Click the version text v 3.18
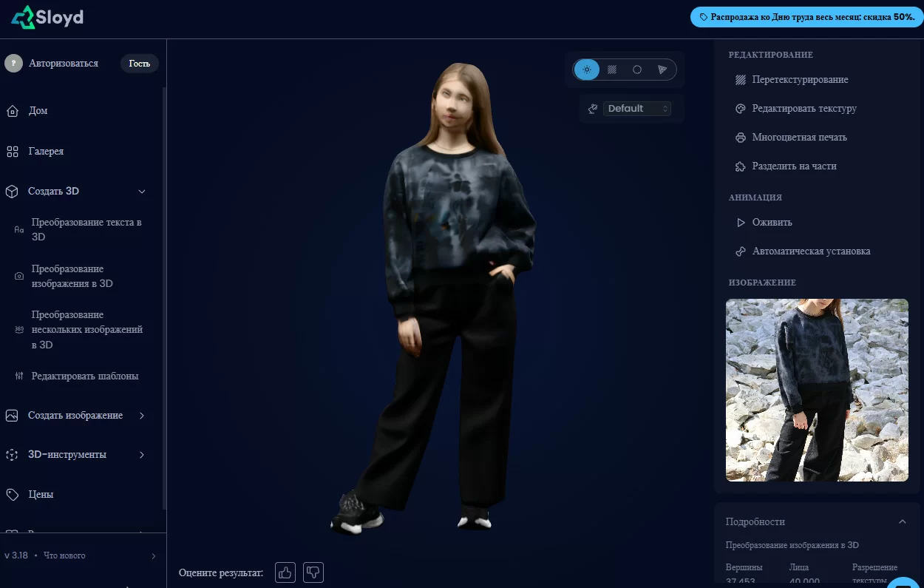The width and height of the screenshot is (924, 588). [x=16, y=555]
